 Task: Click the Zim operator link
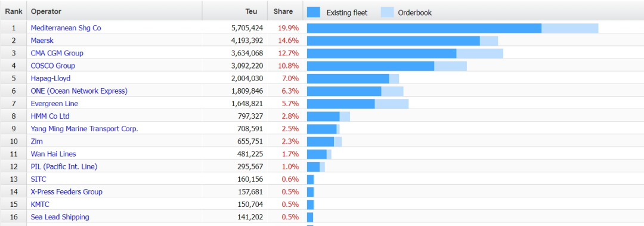tap(37, 141)
